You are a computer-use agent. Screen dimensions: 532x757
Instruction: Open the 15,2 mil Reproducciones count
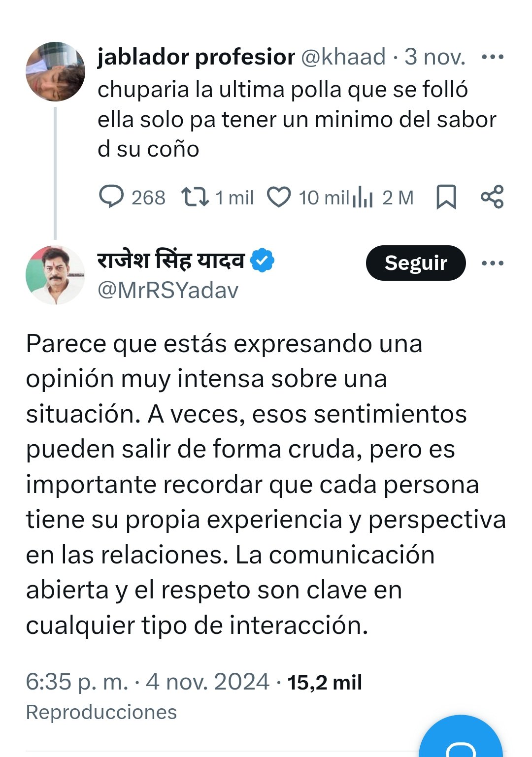coord(325,683)
